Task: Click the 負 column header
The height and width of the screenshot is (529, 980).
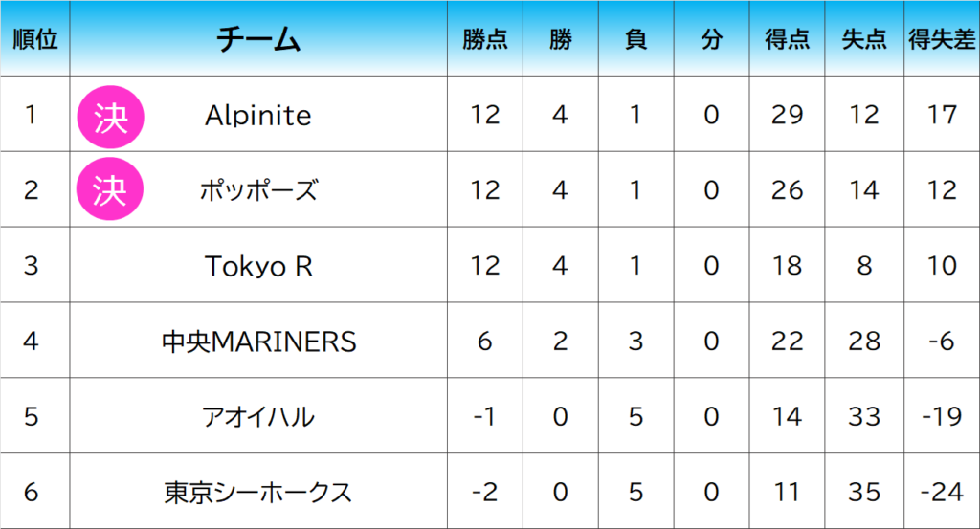Action: tap(636, 39)
